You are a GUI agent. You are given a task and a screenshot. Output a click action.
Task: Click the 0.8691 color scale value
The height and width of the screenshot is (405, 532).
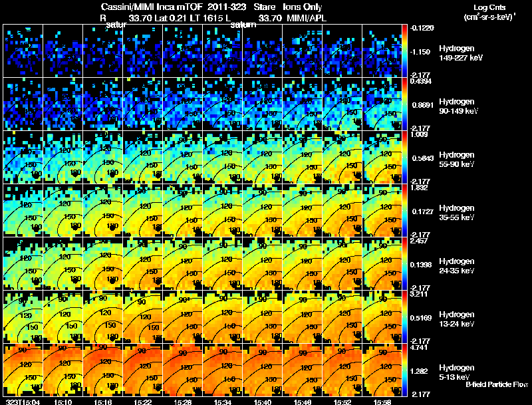click(422, 105)
